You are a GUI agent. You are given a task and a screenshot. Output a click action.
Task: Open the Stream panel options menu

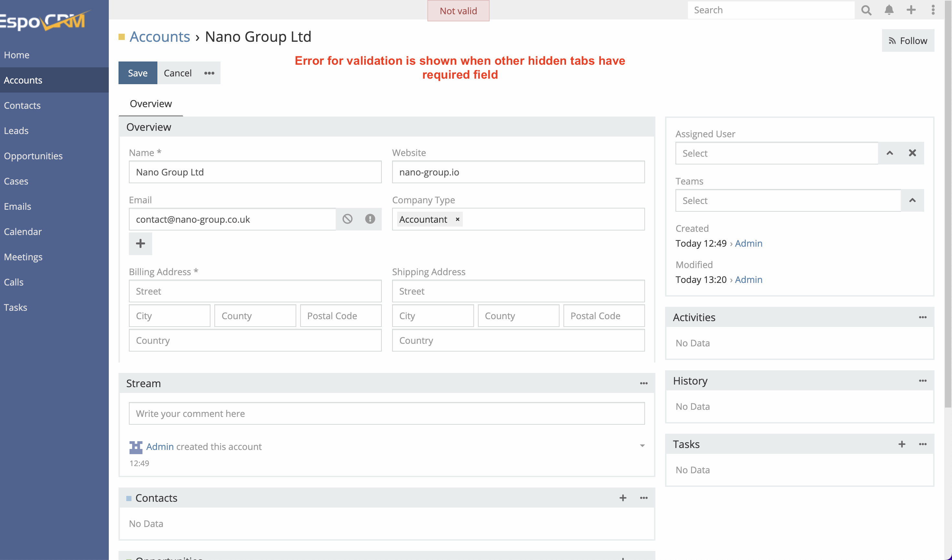(644, 383)
